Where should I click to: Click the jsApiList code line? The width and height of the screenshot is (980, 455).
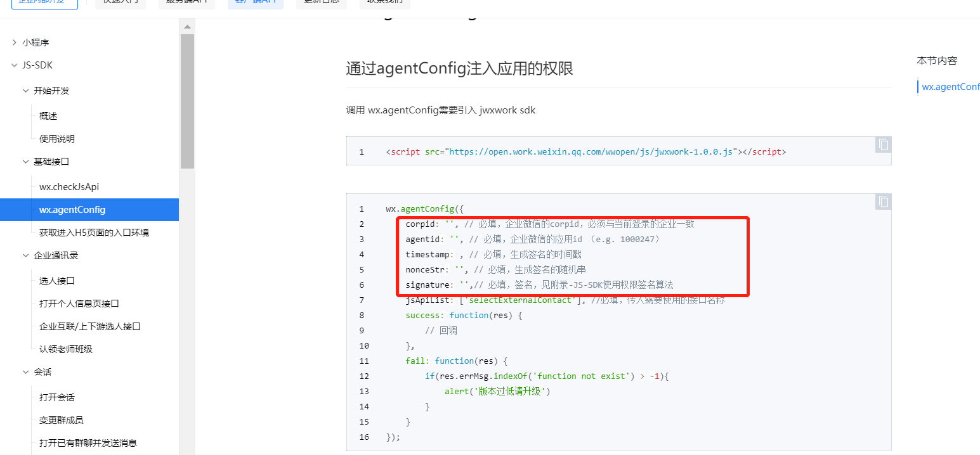(565, 300)
